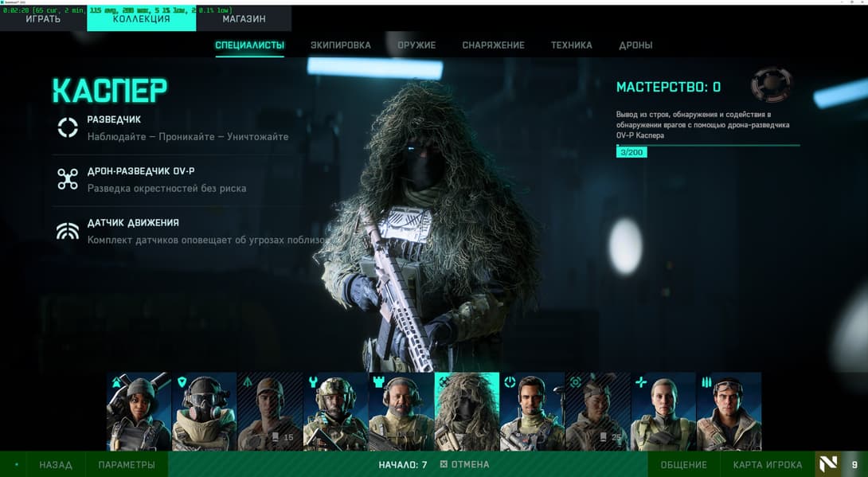Click the N player emblem icon
The height and width of the screenshot is (477, 868).
[x=827, y=464]
